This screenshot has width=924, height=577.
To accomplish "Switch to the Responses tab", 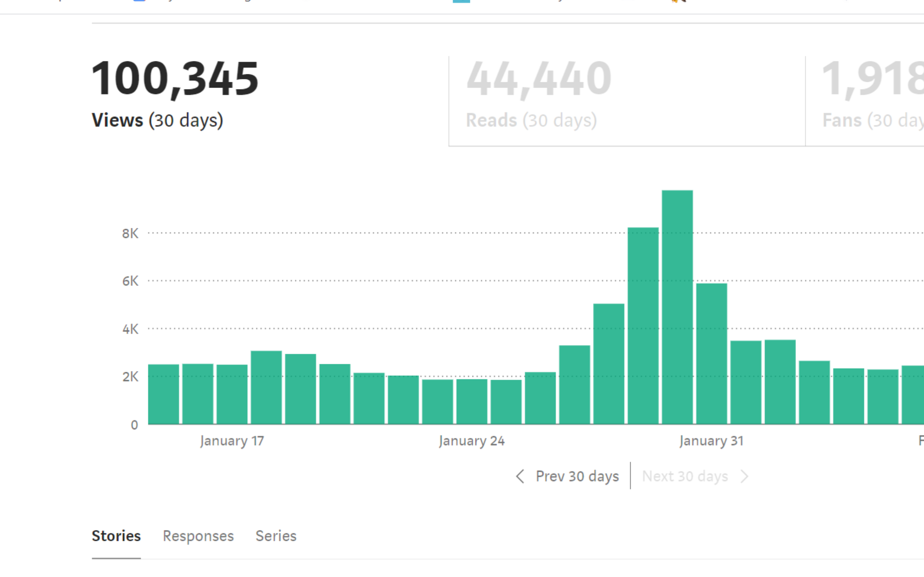I will click(198, 536).
